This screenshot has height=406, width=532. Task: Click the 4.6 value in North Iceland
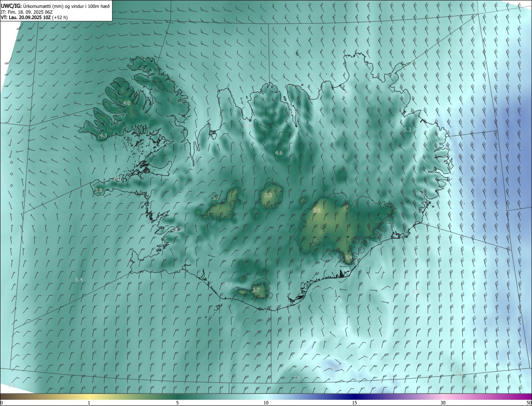[279, 153]
